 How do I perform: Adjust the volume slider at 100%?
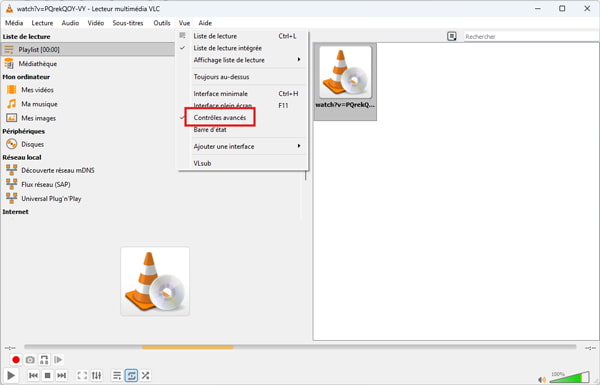(569, 377)
